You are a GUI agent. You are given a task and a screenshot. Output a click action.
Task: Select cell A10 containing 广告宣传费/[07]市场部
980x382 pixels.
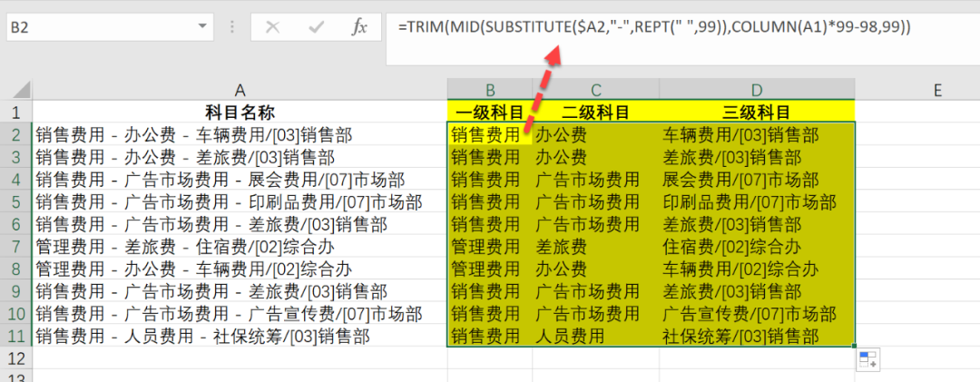coord(240,315)
